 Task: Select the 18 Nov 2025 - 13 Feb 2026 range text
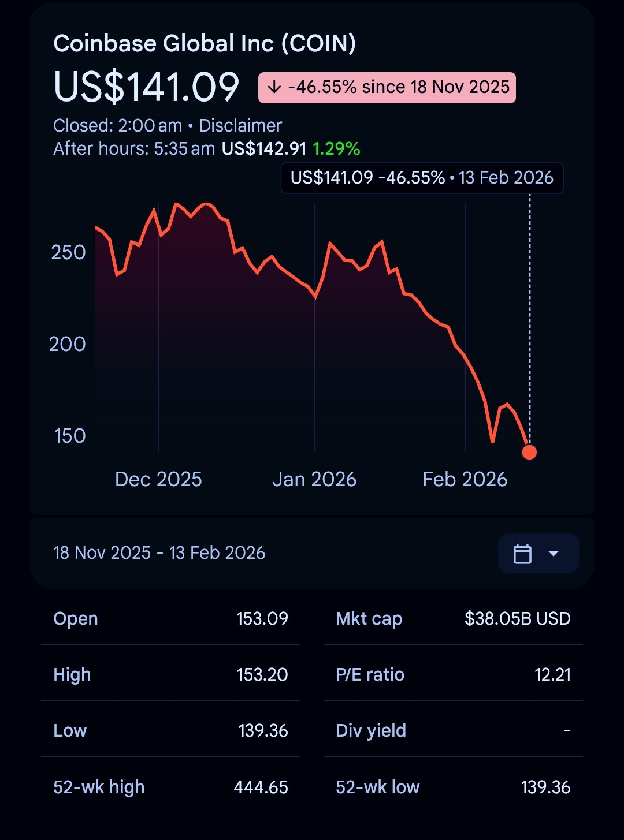159,553
